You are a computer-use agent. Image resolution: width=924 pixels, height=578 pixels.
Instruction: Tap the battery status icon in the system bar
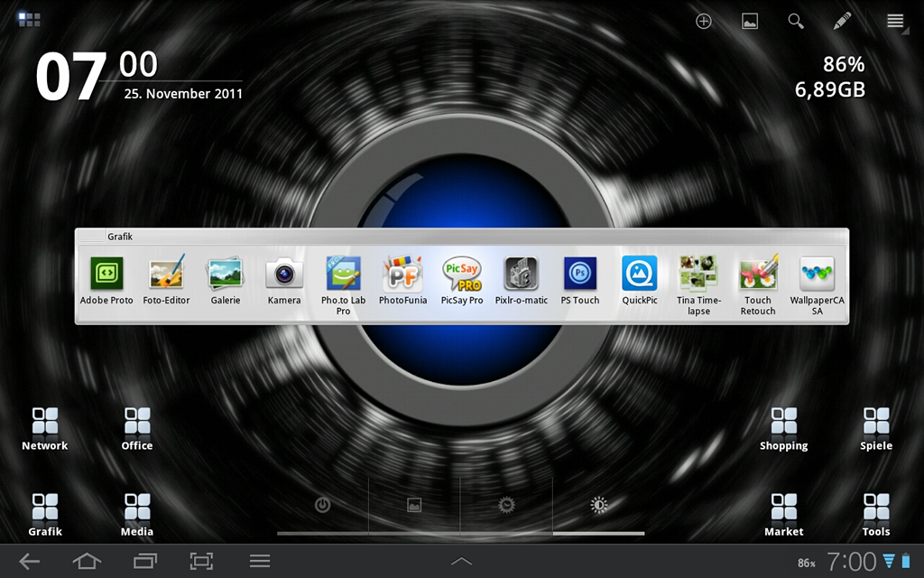[906, 561]
